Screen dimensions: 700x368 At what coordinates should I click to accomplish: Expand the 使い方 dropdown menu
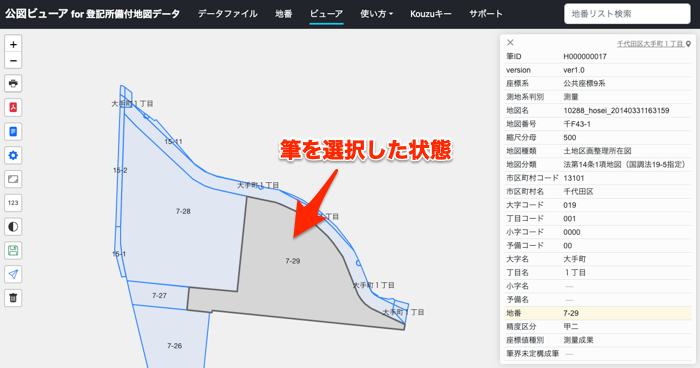[x=376, y=14]
